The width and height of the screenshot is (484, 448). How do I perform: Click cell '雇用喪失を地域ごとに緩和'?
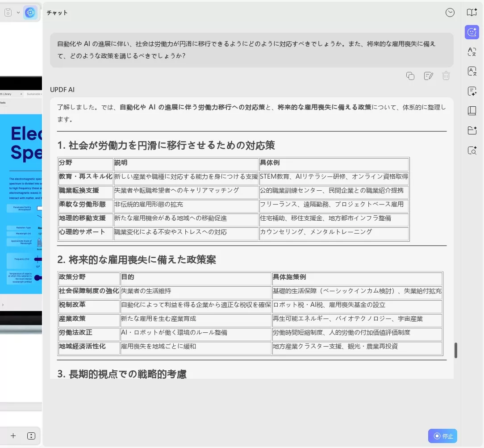tap(196, 348)
